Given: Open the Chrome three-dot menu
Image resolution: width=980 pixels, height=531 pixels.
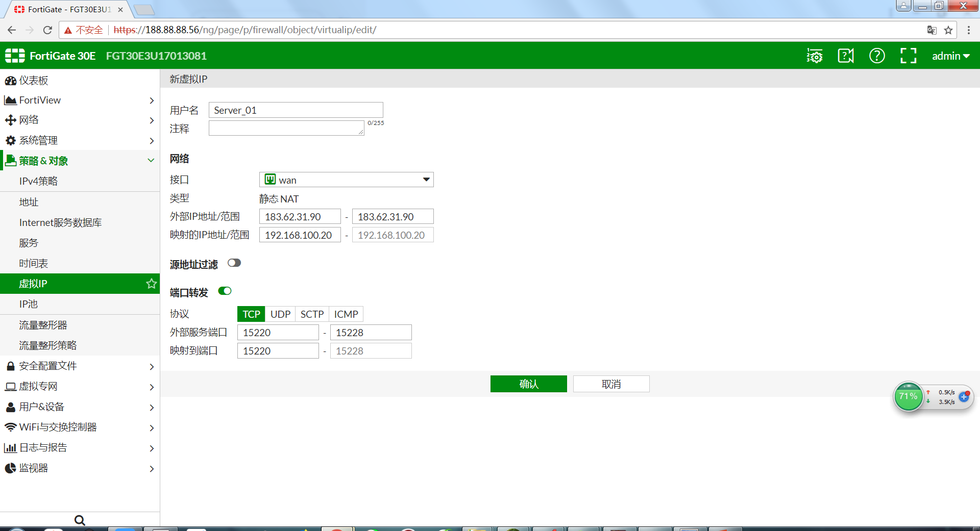Looking at the screenshot, I should (968, 30).
